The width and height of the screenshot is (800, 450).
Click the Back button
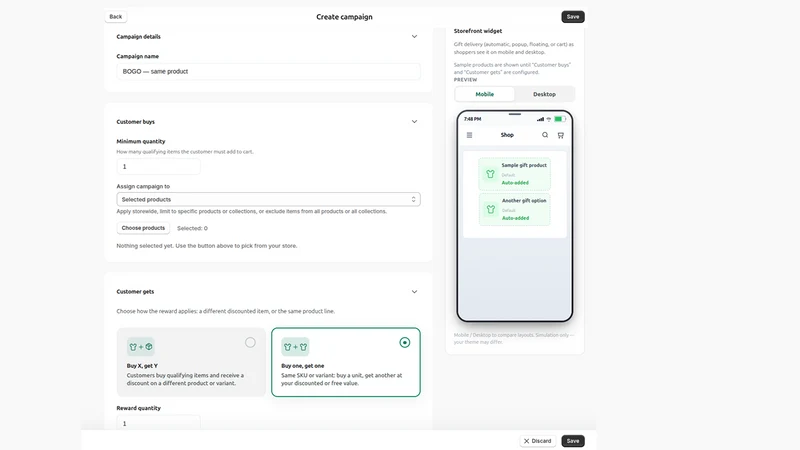point(116,17)
